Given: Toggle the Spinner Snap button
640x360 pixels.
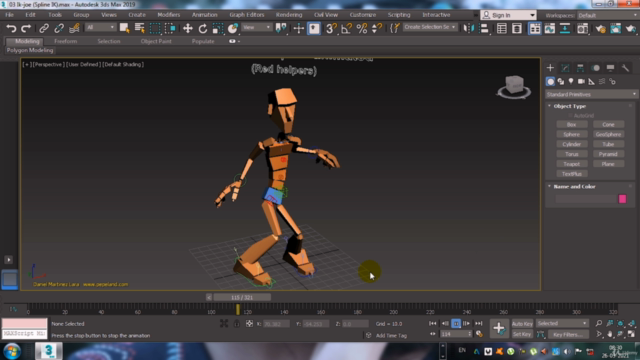Looking at the screenshot, I should tap(377, 28).
